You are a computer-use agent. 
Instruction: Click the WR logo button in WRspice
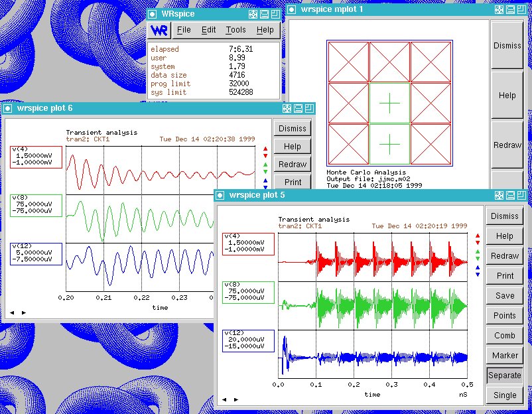tap(159, 31)
